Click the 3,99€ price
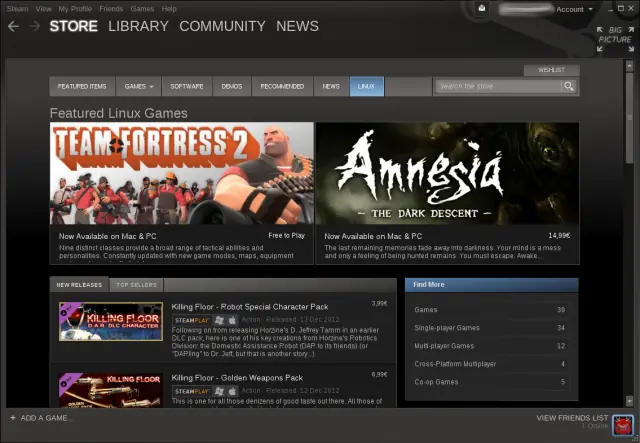 (379, 304)
